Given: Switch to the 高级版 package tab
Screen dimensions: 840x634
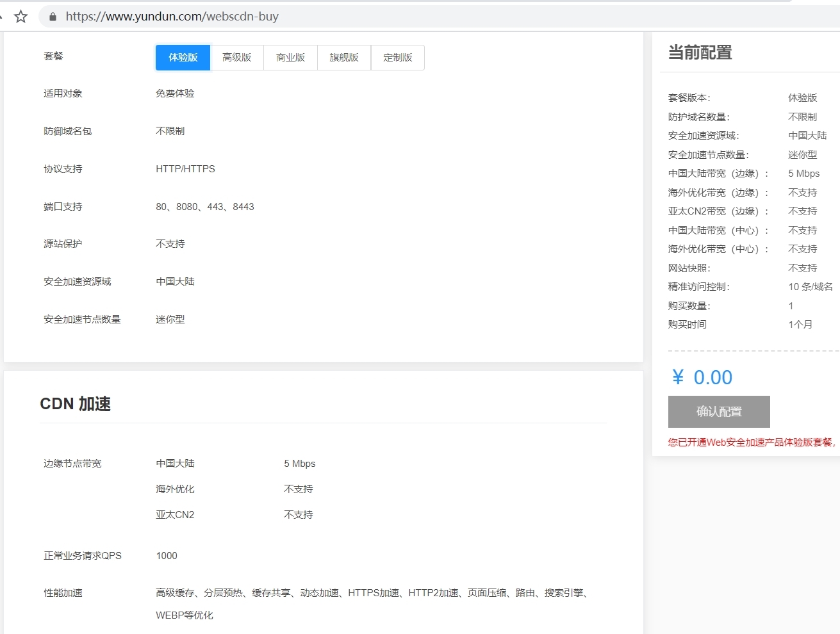Looking at the screenshot, I should coord(236,58).
